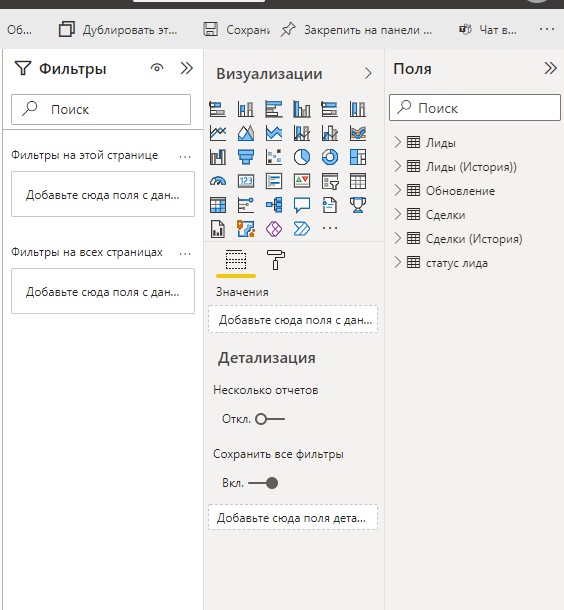
Task: Focus the Поиск box in Поля pane
Action: click(475, 107)
